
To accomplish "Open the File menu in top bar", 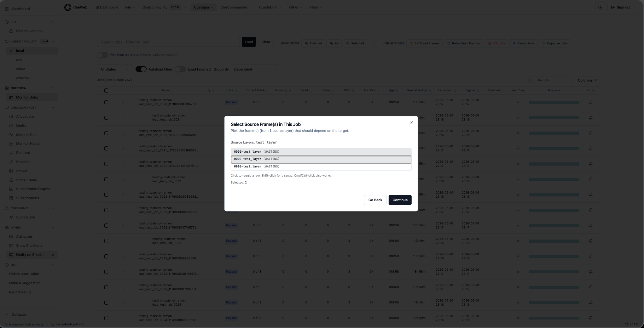I will point(130,7).
